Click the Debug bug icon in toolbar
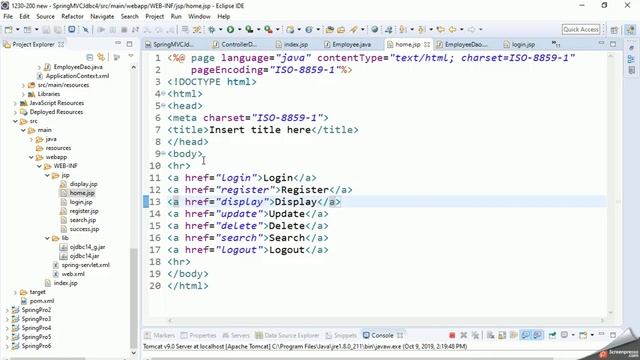The height and width of the screenshot is (360, 640). coord(211,29)
